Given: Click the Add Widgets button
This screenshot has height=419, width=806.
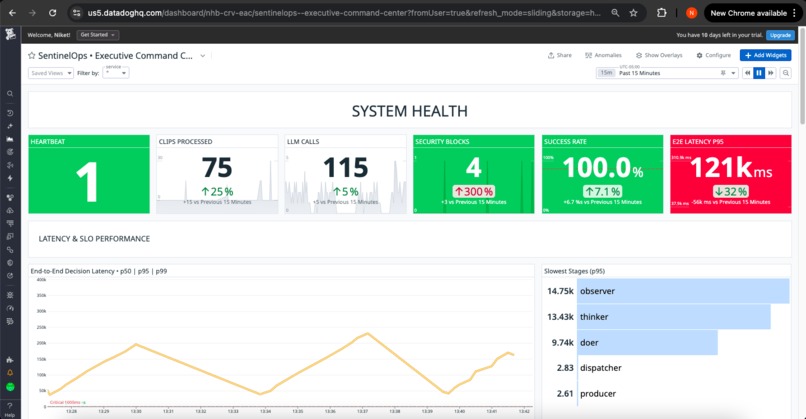Looking at the screenshot, I should pyautogui.click(x=765, y=55).
